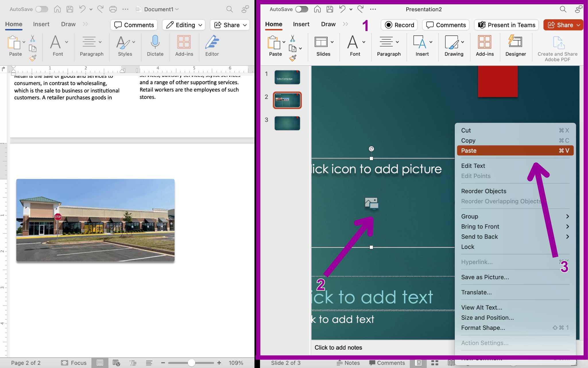
Task: Open Slides dropdown in PowerPoint ribbon
Action: click(323, 45)
